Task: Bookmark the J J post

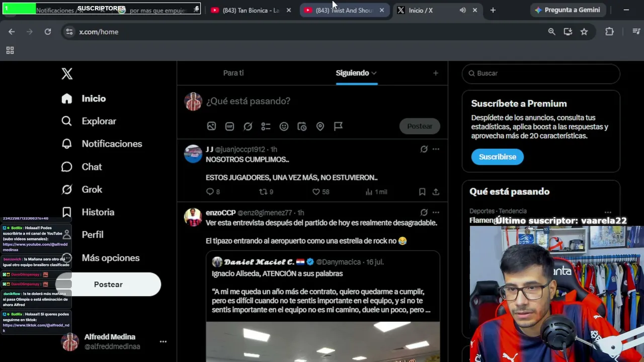Action: click(x=422, y=192)
